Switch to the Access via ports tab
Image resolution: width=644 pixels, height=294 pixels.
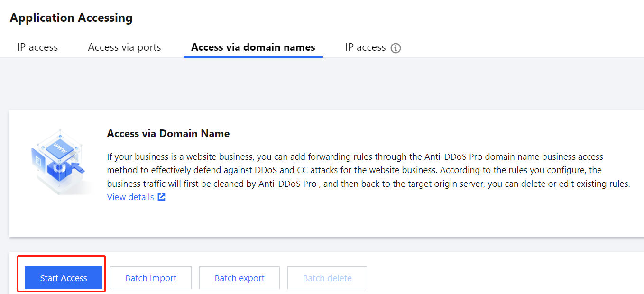[124, 47]
